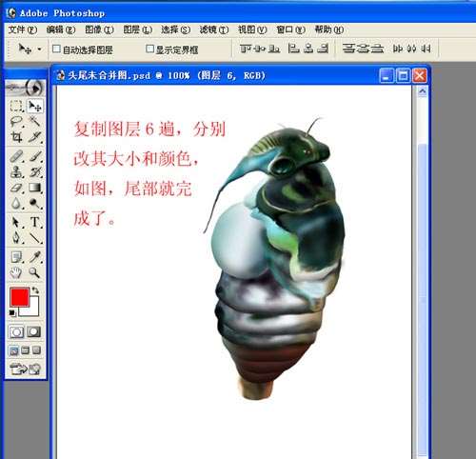Viewport: 476px width, 459px height.
Task: Open the 图层(L) menu
Action: (x=137, y=30)
